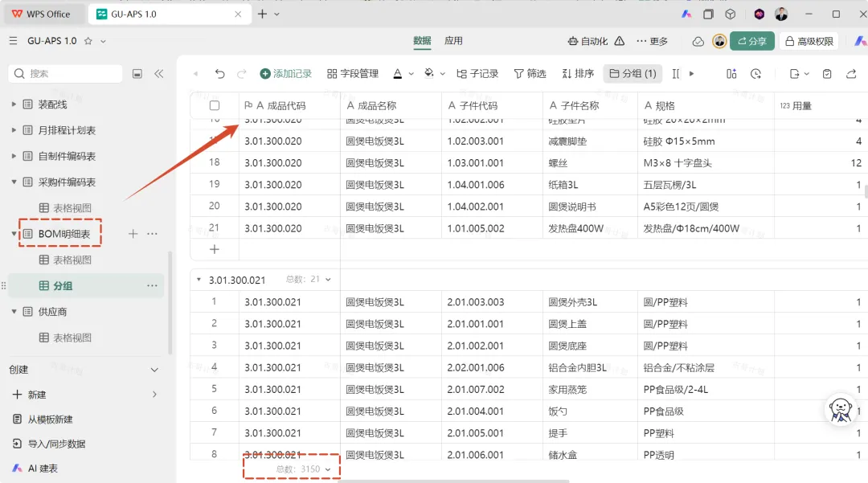
Task: Add a view to BOM明细表 with plus
Action: click(133, 234)
